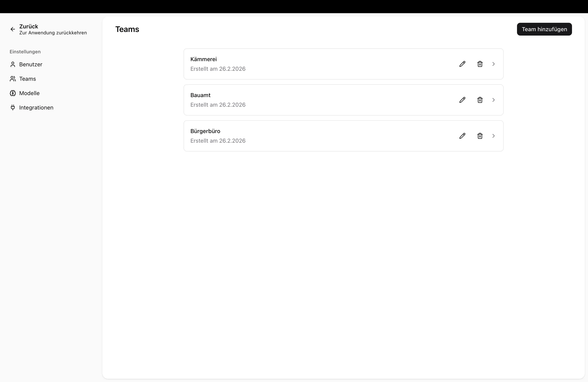
Task: Click Zur Anwendung zurückkehren link
Action: tap(53, 33)
